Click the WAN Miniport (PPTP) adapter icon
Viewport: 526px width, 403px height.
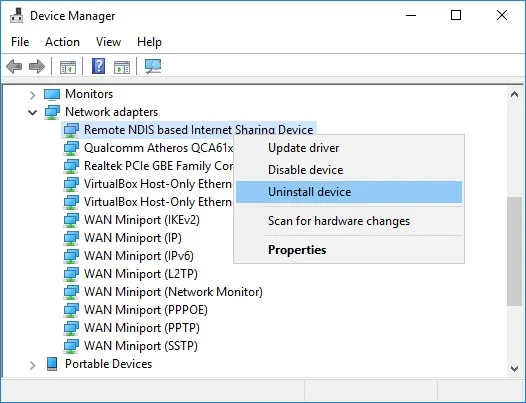click(x=71, y=328)
